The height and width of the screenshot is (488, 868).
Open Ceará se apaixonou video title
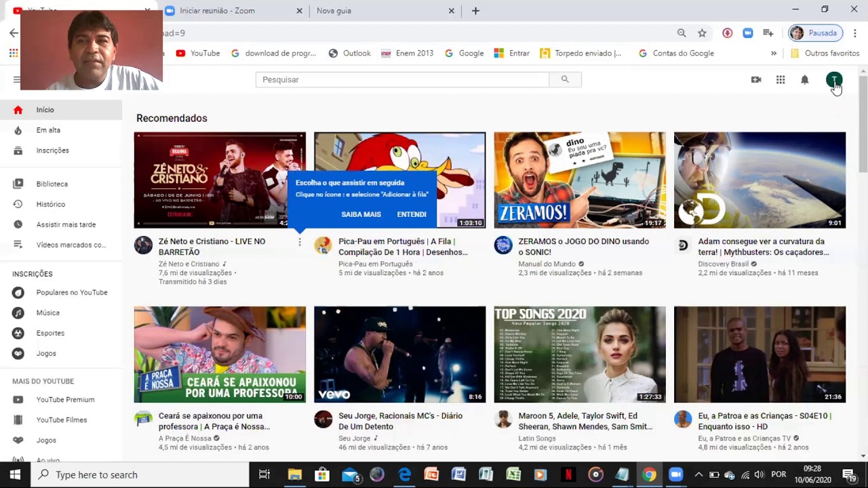216,421
